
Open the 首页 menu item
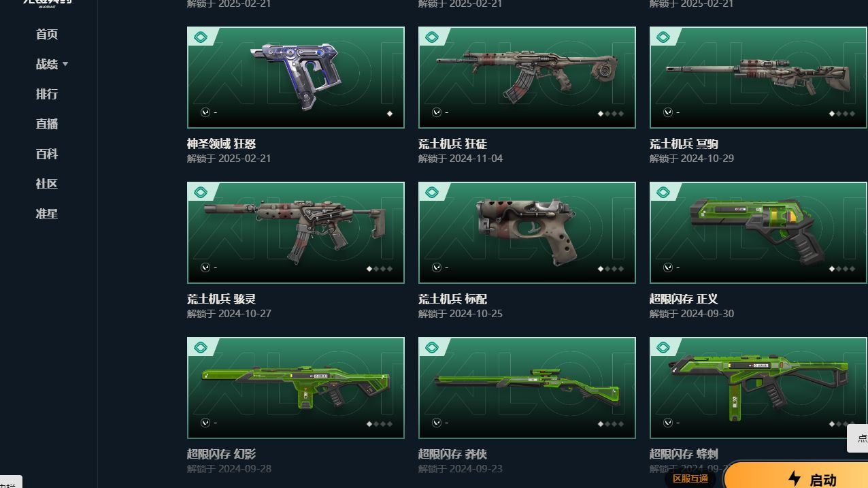click(x=47, y=34)
